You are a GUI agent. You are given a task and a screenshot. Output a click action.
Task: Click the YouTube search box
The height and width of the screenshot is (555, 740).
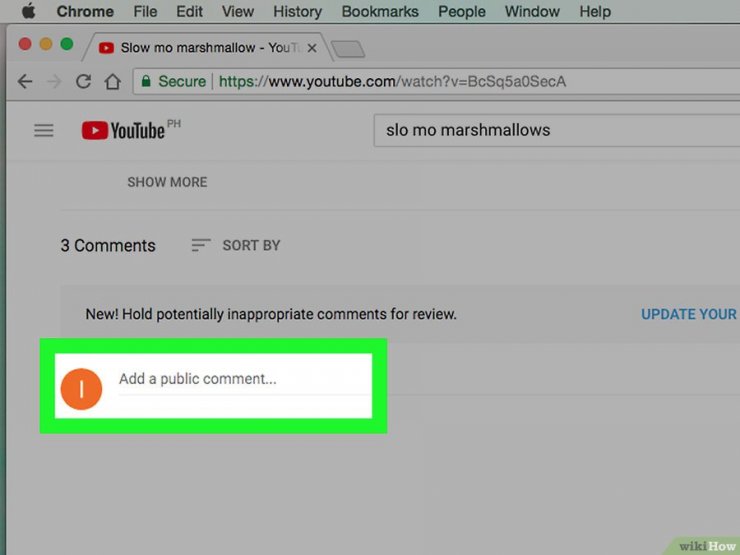coord(557,130)
